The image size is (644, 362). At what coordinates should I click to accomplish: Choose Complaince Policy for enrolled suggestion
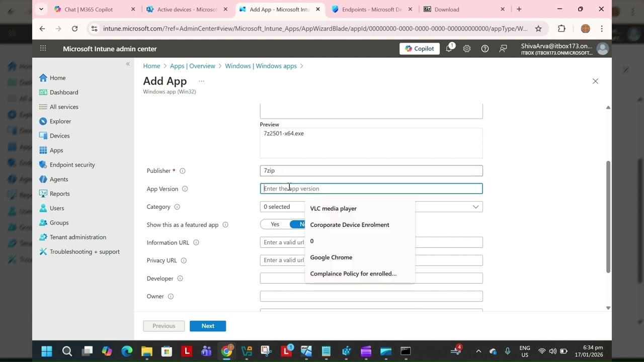(360, 274)
